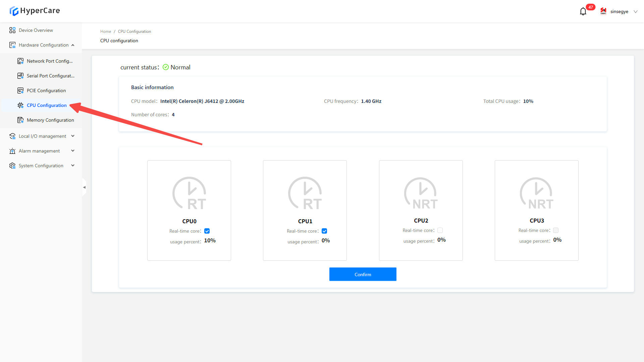The width and height of the screenshot is (644, 362).
Task: Uncheck CPU1 Real-time core checkbox
Action: coord(324,231)
